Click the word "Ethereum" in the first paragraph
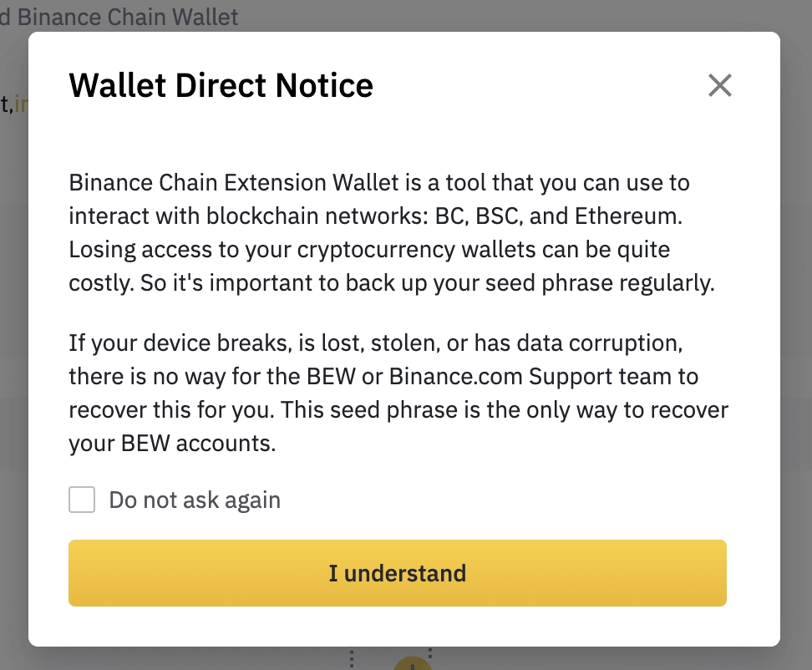 coord(628,216)
